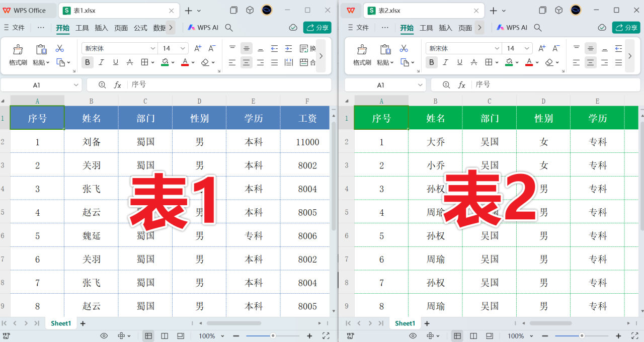This screenshot has width=644, height=342.
Task: Click the Cut scissors icon in 表1 window
Action: 60,49
